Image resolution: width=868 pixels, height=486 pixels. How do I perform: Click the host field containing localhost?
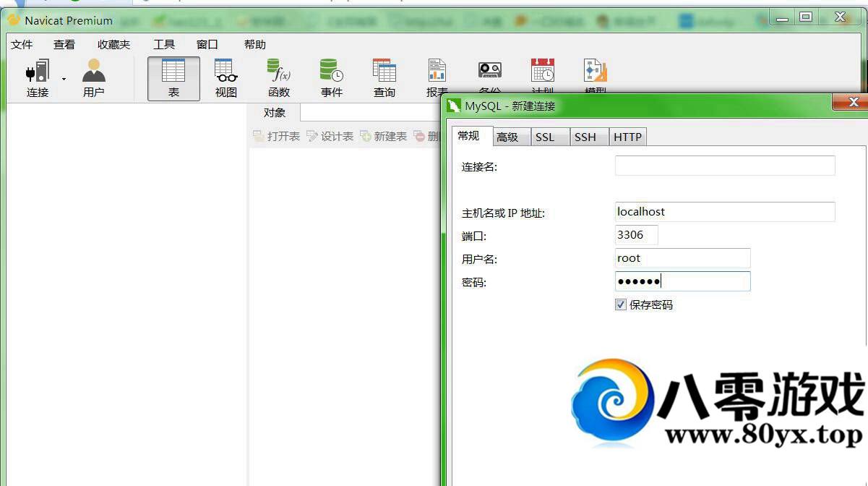[725, 212]
